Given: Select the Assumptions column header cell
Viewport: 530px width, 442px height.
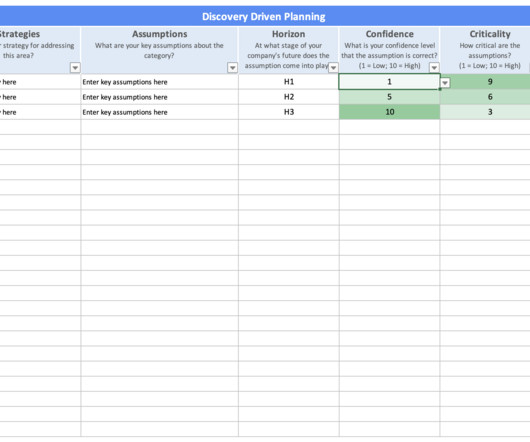Looking at the screenshot, I should (x=160, y=50).
